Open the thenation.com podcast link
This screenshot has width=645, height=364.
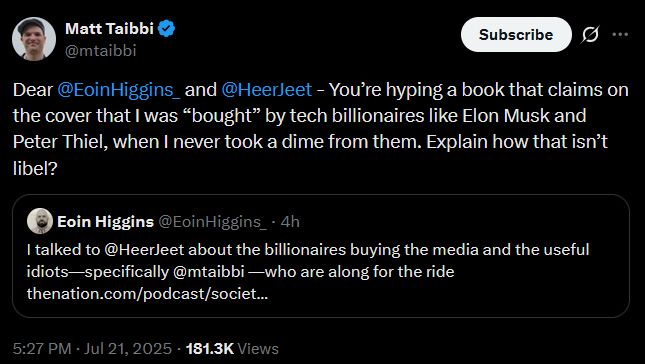click(147, 294)
